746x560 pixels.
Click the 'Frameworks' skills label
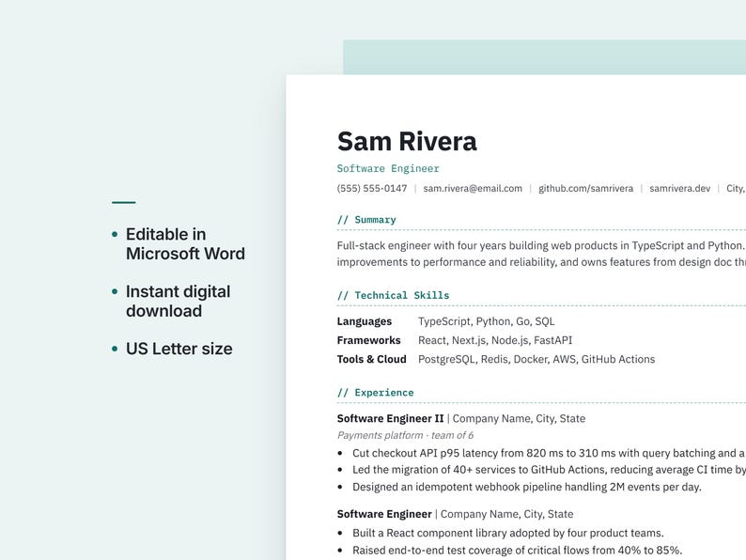pos(368,340)
